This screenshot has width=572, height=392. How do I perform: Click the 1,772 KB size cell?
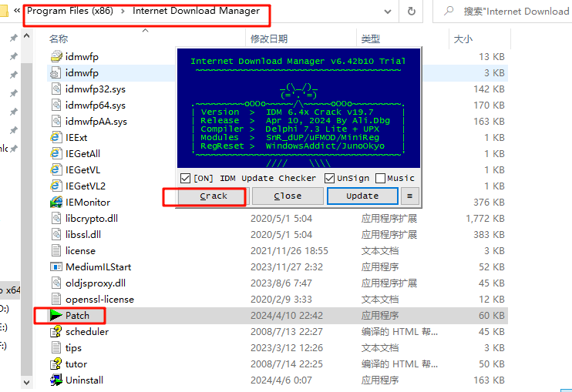[485, 218]
